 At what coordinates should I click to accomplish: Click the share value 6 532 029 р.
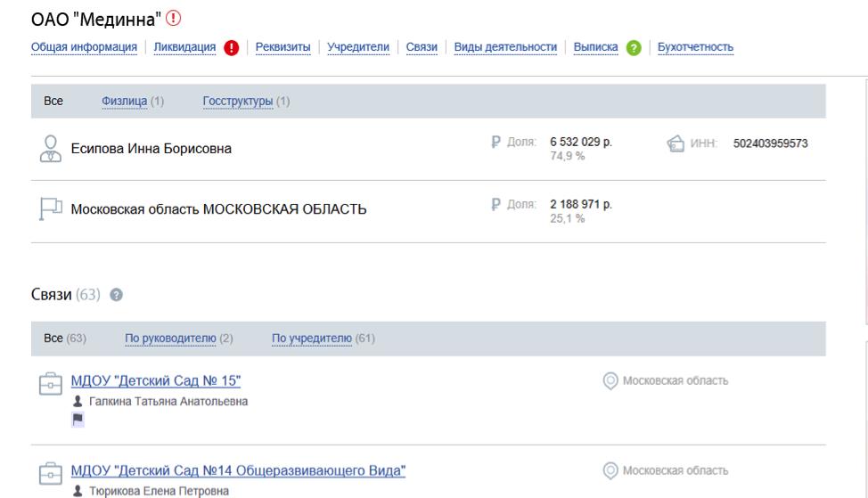(581, 143)
